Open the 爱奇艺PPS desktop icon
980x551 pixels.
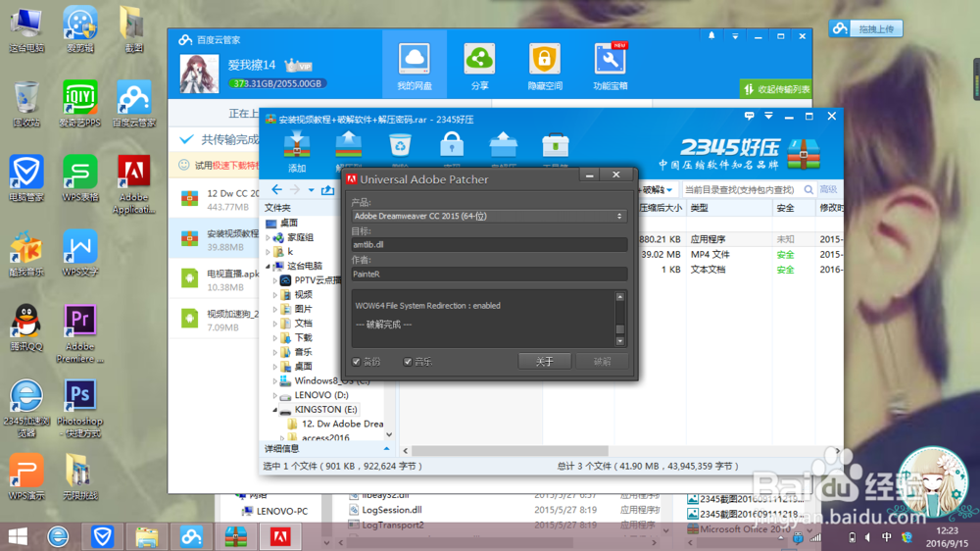point(80,104)
